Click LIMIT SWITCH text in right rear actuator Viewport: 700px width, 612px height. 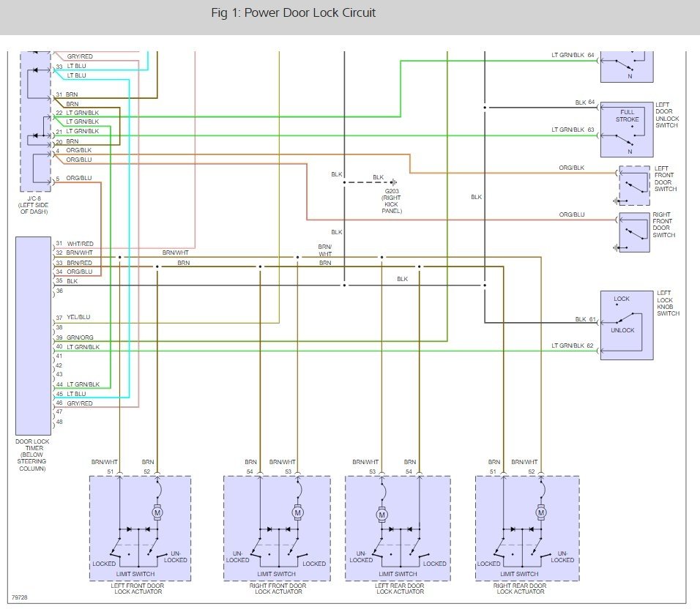click(x=519, y=574)
